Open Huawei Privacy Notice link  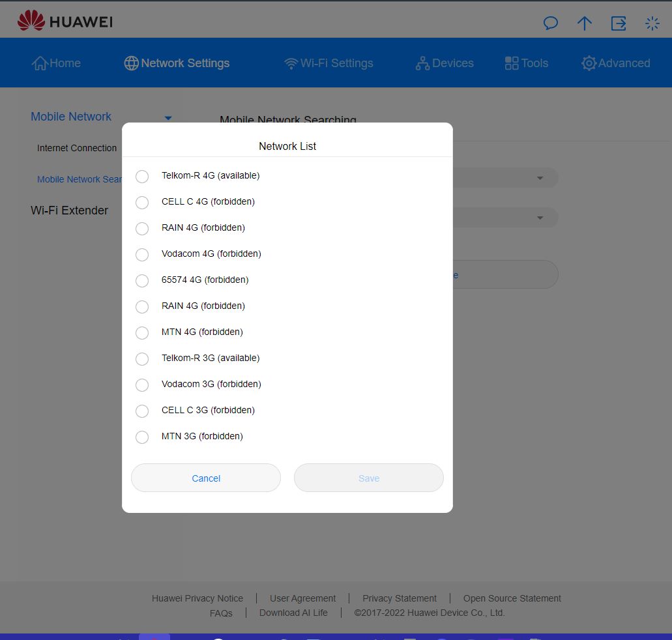point(197,598)
